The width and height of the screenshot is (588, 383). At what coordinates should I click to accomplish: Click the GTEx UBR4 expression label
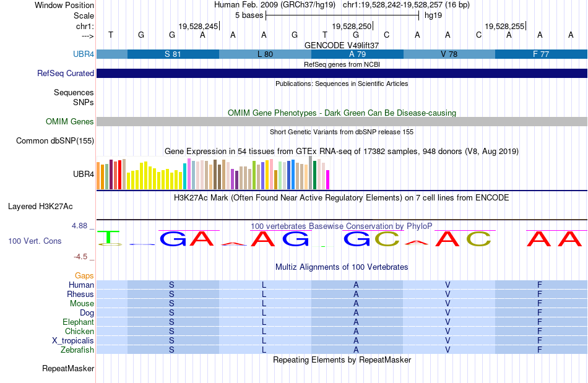(x=84, y=174)
